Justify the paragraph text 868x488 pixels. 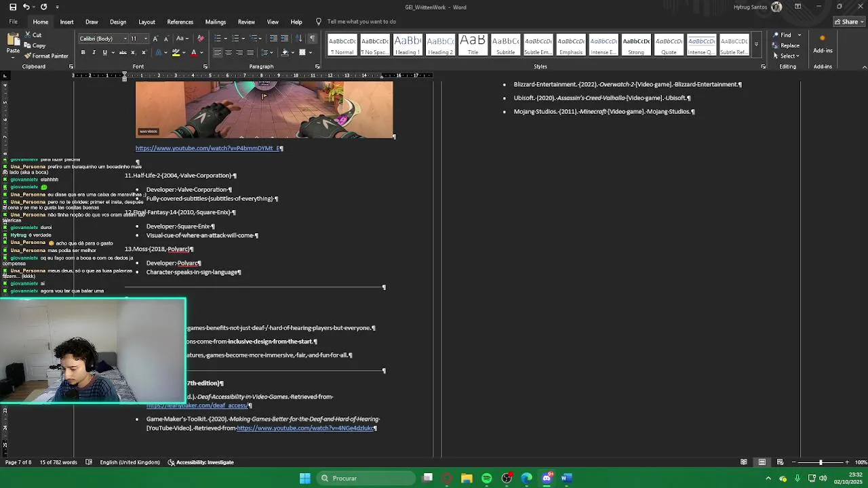point(250,53)
